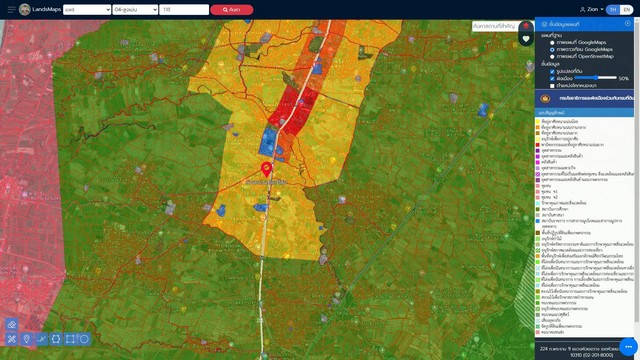Viewport: 640px width, 360px height.
Task: Select the GoogleMaps satellite basemap radio
Action: 552,50
